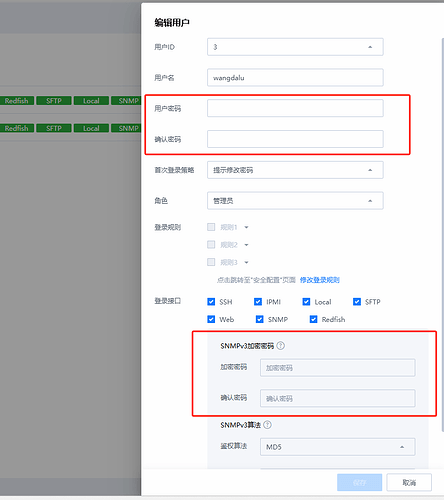The image size is (444, 500).
Task: Click the SNMPv3 加密密码 input field
Action: pyautogui.click(x=338, y=368)
